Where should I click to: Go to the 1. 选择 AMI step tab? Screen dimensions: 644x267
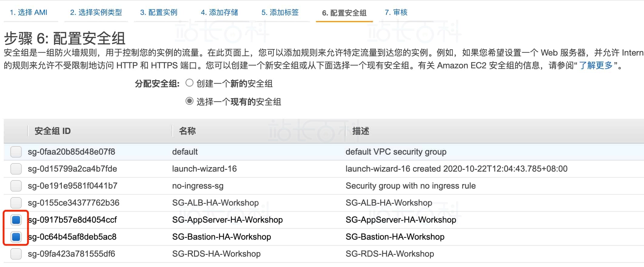coord(29,12)
